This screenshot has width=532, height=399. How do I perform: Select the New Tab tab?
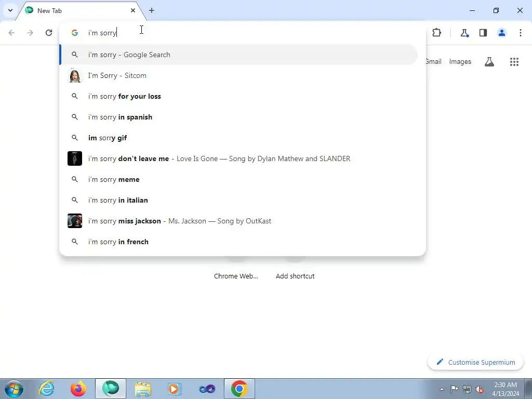[81, 10]
